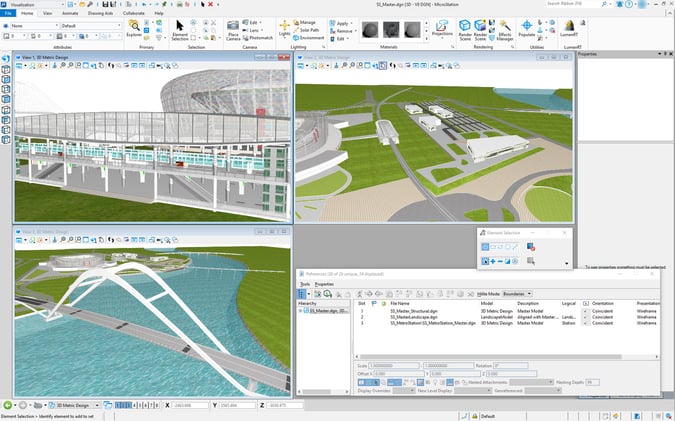675x421 pixels.
Task: Launch LumenRT from the ribbon
Action: click(x=570, y=28)
